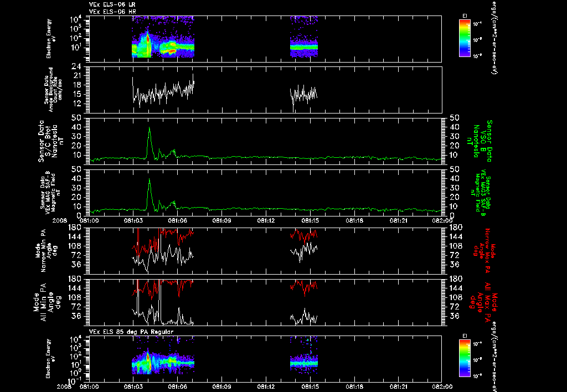Click the '24' tick on count rate axis
567x392 pixels.
[76, 66]
